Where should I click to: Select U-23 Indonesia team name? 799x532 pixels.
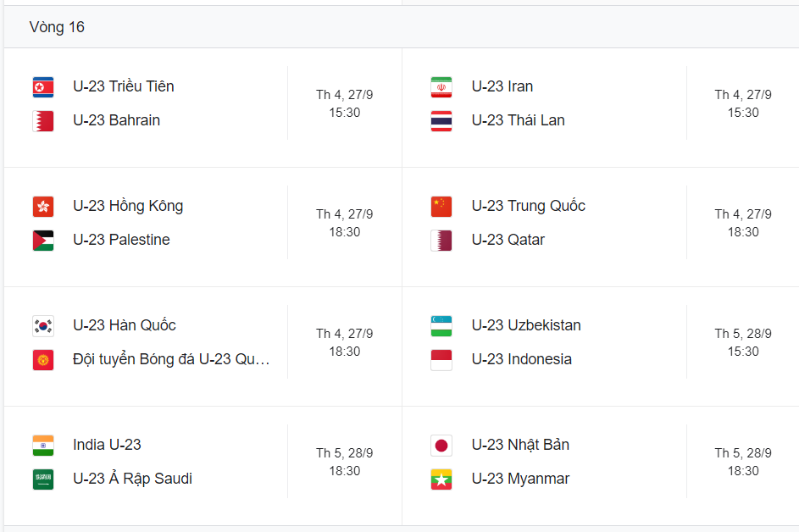point(522,358)
